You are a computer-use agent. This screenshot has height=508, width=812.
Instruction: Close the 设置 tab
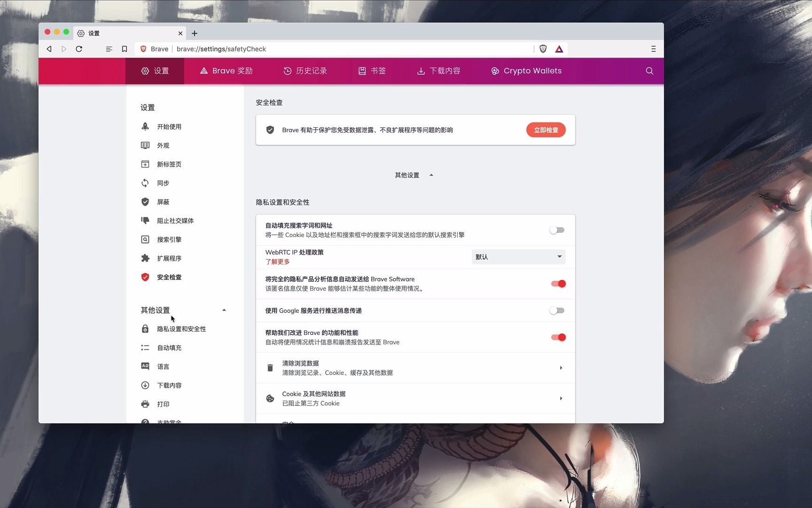[180, 33]
